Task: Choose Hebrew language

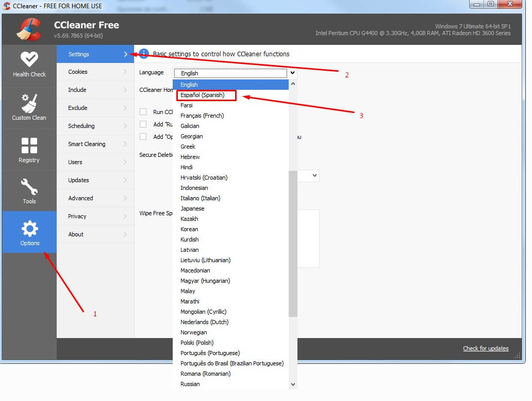Action: [x=231, y=157]
